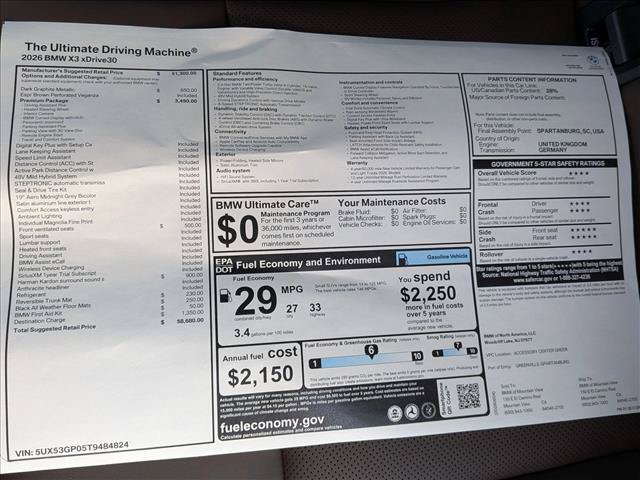Click the Front ventilated seats row
The width and height of the screenshot is (640, 480).
tap(110, 229)
